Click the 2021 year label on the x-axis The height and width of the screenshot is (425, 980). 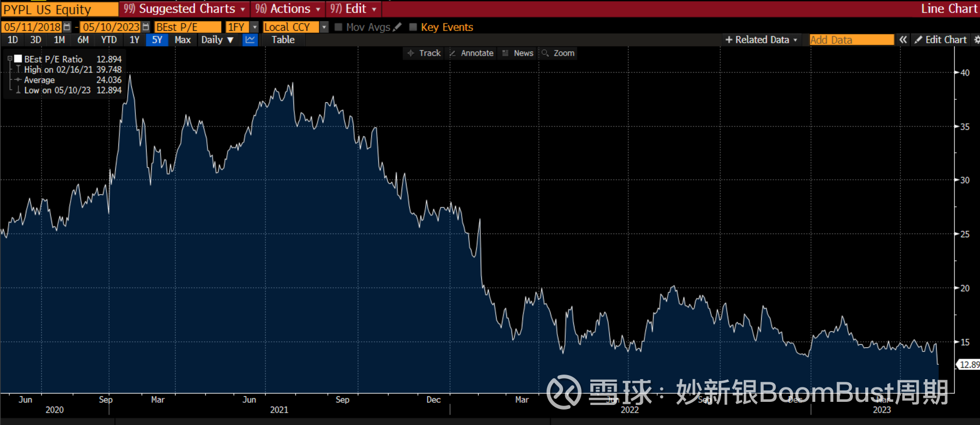click(x=279, y=410)
